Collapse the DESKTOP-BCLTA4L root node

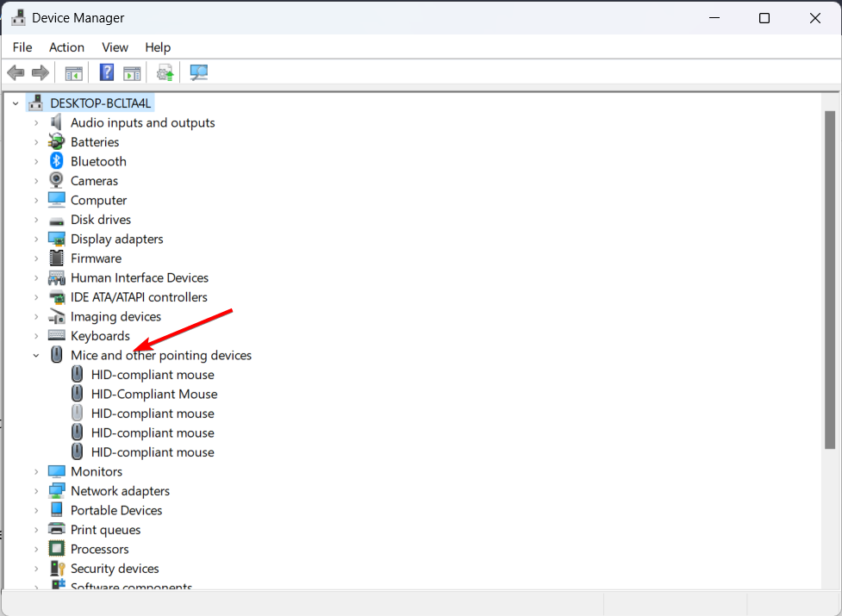16,103
